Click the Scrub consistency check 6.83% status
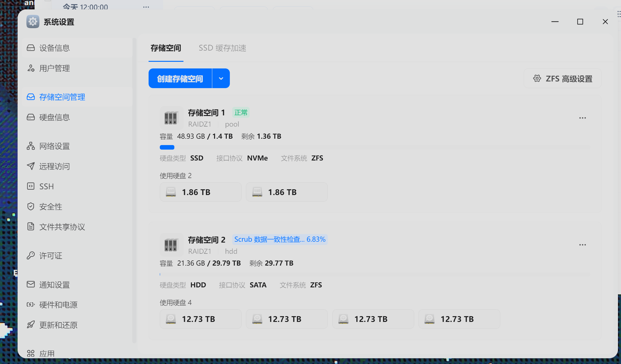The image size is (621, 364). (280, 240)
